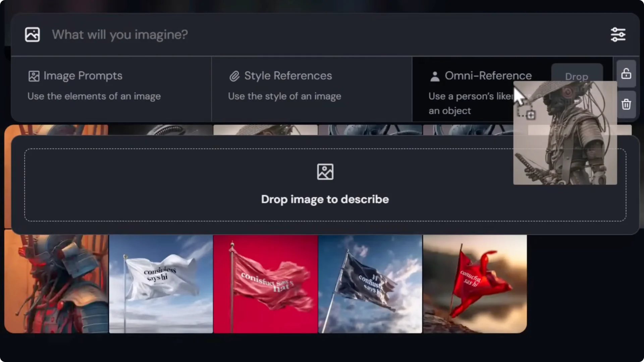This screenshot has width=644, height=362.
Task: Click the image icon in the prompt bar
Action: [x=32, y=34]
